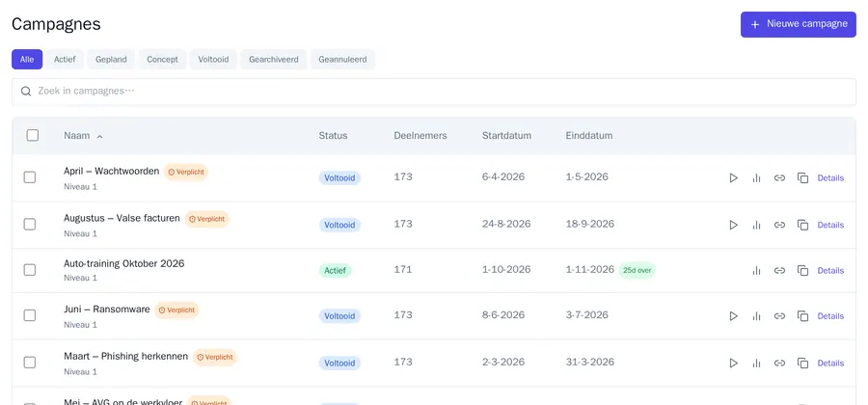Click campaign name Auto-training Oktober 2026
868x405 pixels.
coord(124,263)
